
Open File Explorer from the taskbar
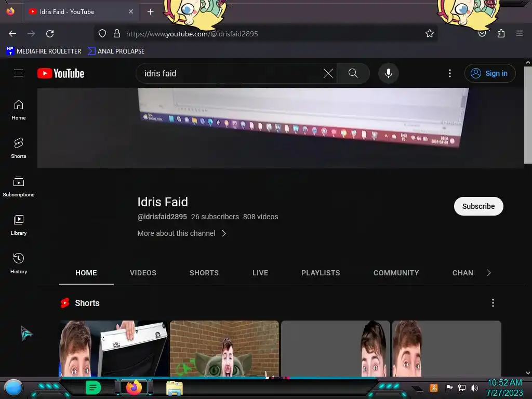(x=175, y=388)
